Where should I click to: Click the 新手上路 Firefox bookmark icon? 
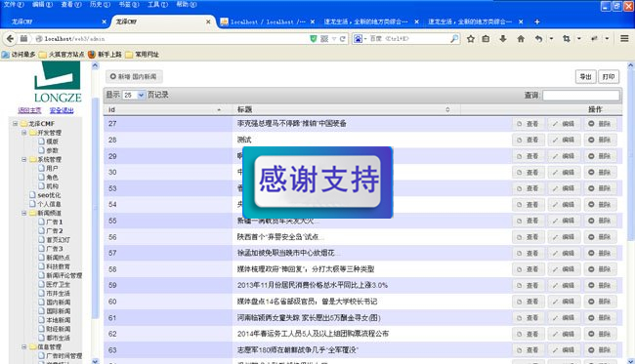(92, 55)
